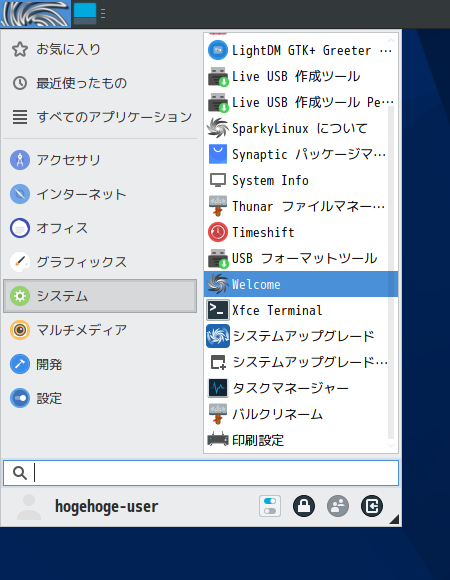The height and width of the screenshot is (580, 450).
Task: Open the 印刷設定 printer icon
Action: coord(218,440)
